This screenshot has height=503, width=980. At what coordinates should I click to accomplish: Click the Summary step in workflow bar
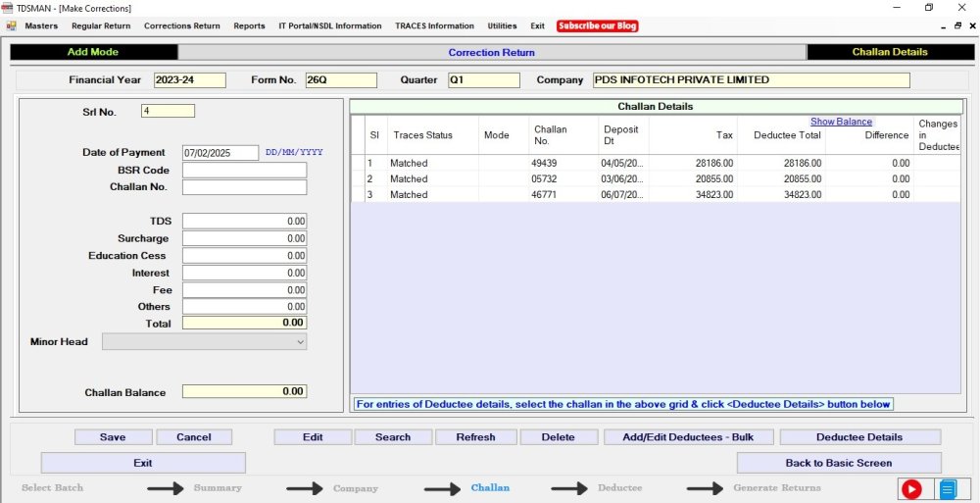click(x=218, y=488)
